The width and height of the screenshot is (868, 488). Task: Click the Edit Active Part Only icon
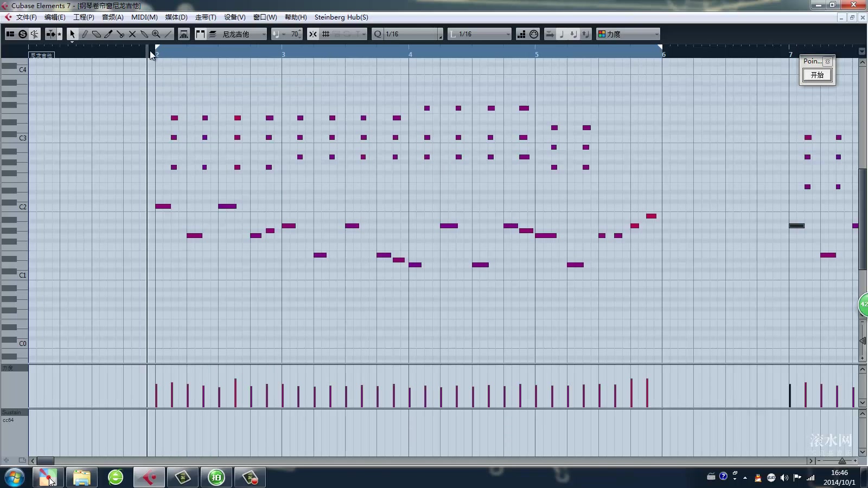click(212, 34)
